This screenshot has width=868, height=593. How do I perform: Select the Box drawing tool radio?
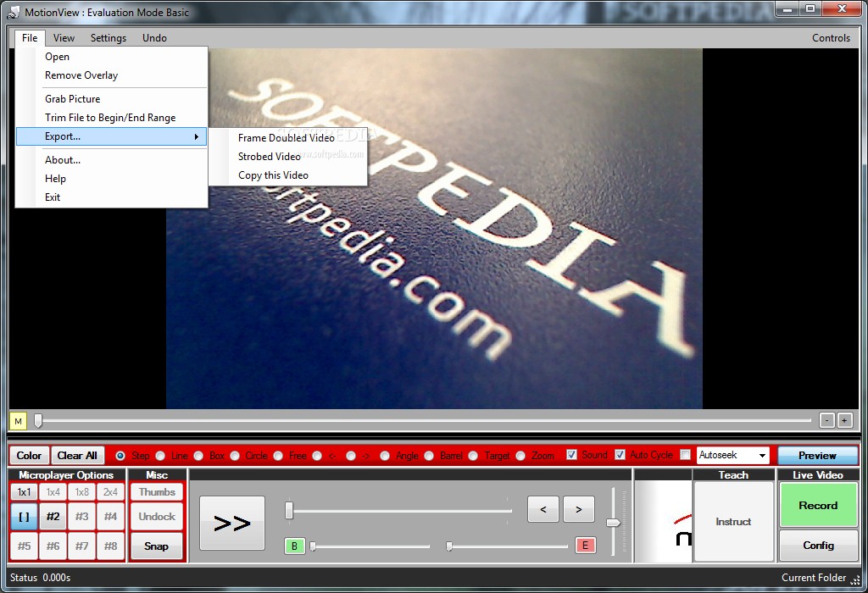198,456
